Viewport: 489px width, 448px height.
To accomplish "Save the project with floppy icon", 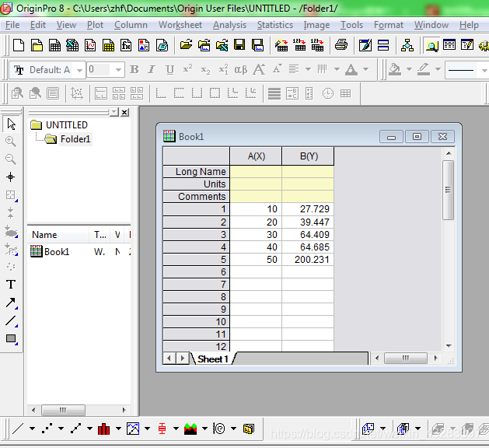I will click(239, 46).
